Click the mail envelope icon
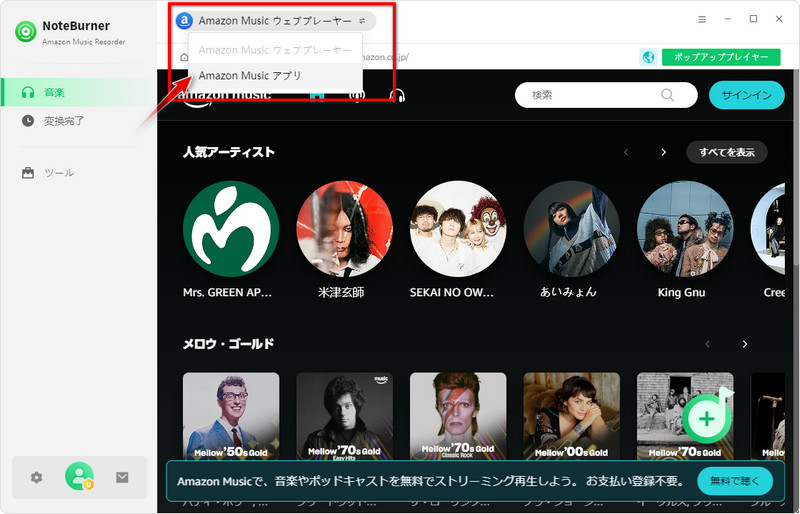 click(122, 477)
